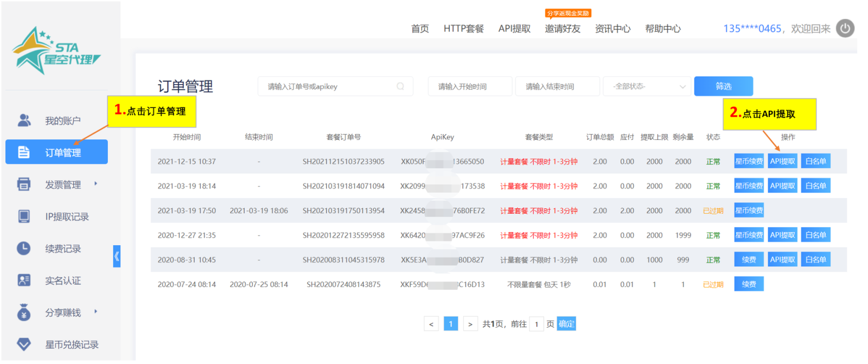Click 星币续费 for expired order SH202103191750113954

[x=749, y=210]
